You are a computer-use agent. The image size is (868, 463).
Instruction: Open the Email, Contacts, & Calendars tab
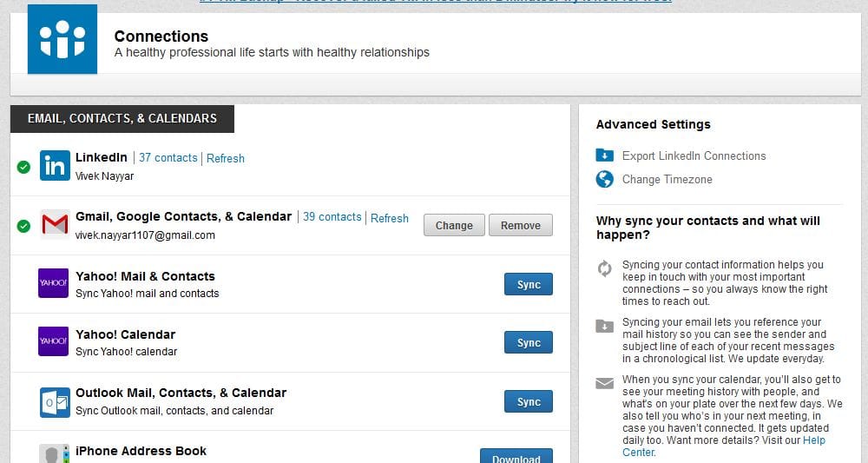[122, 118]
